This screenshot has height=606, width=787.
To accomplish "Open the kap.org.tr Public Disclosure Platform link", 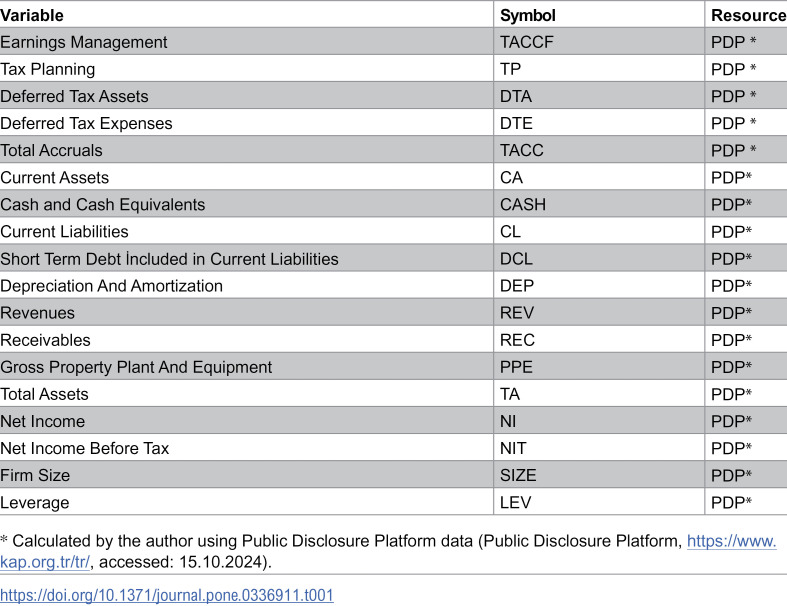I will pyautogui.click(x=731, y=541).
